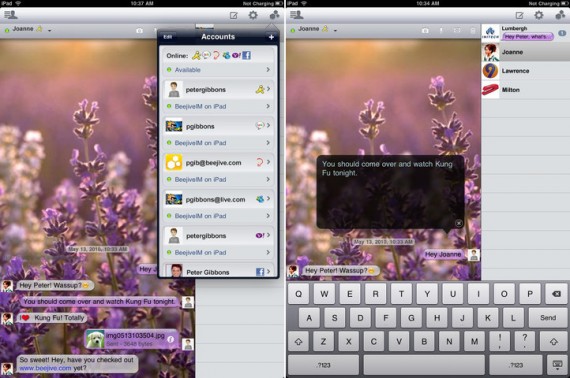Open the Available status row
This screenshot has width=570, height=378.
[x=218, y=70]
